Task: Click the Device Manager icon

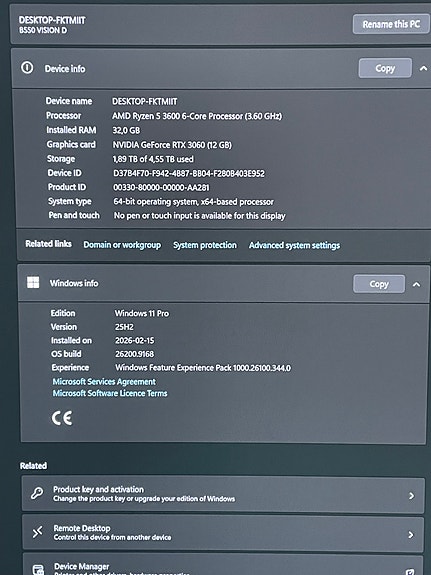Action: pyautogui.click(x=38, y=569)
